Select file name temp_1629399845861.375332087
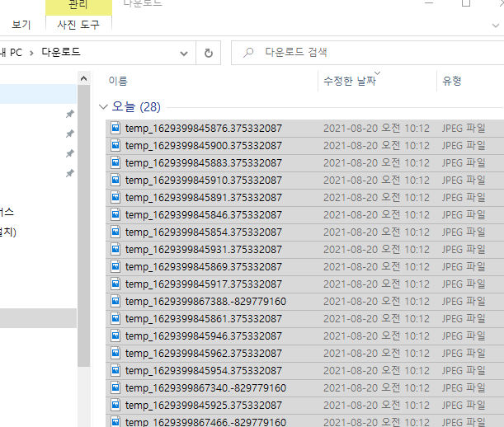The height and width of the screenshot is (427, 504). 204,319
